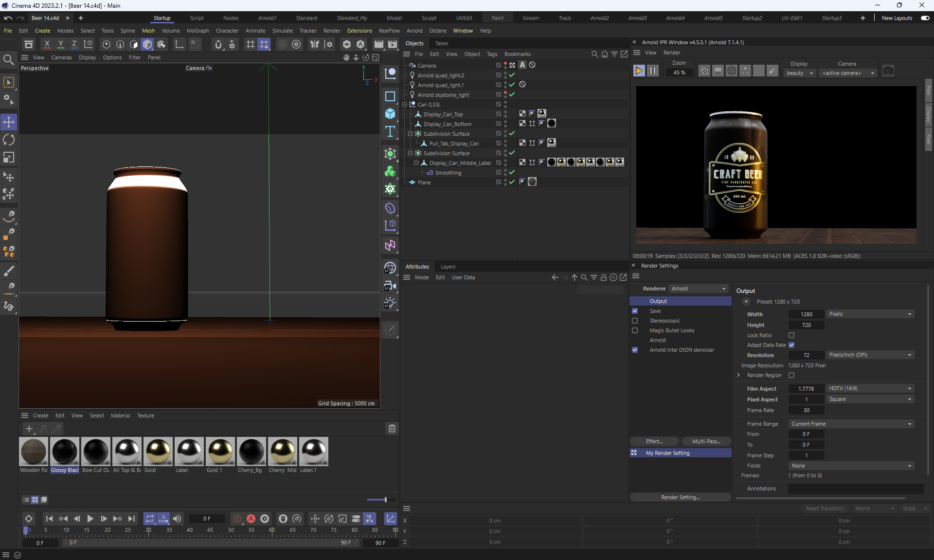Delete material using the trash icon
The image size is (934, 560).
[x=392, y=429]
